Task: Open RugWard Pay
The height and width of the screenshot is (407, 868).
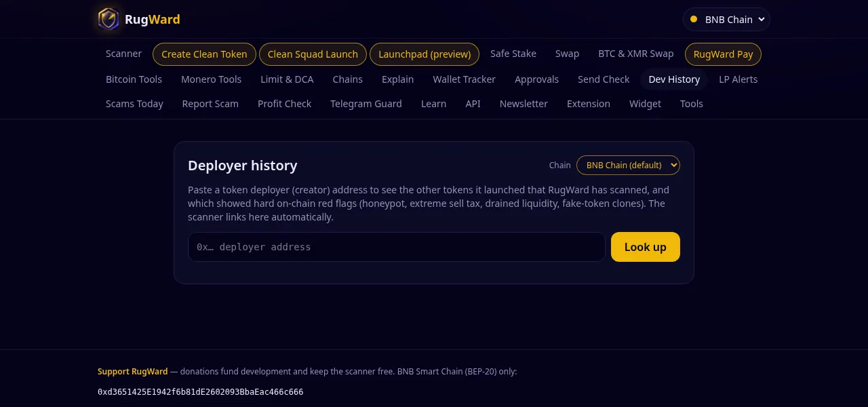Action: (x=724, y=54)
